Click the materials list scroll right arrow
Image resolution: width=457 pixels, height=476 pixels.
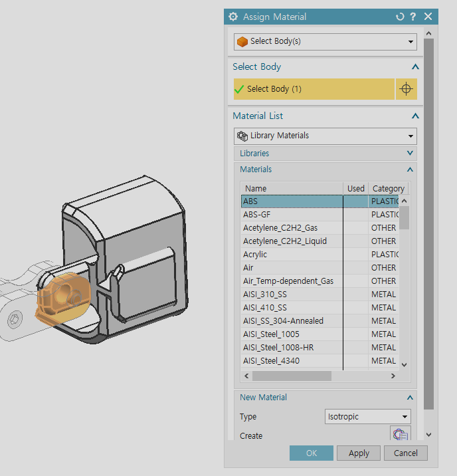point(393,376)
